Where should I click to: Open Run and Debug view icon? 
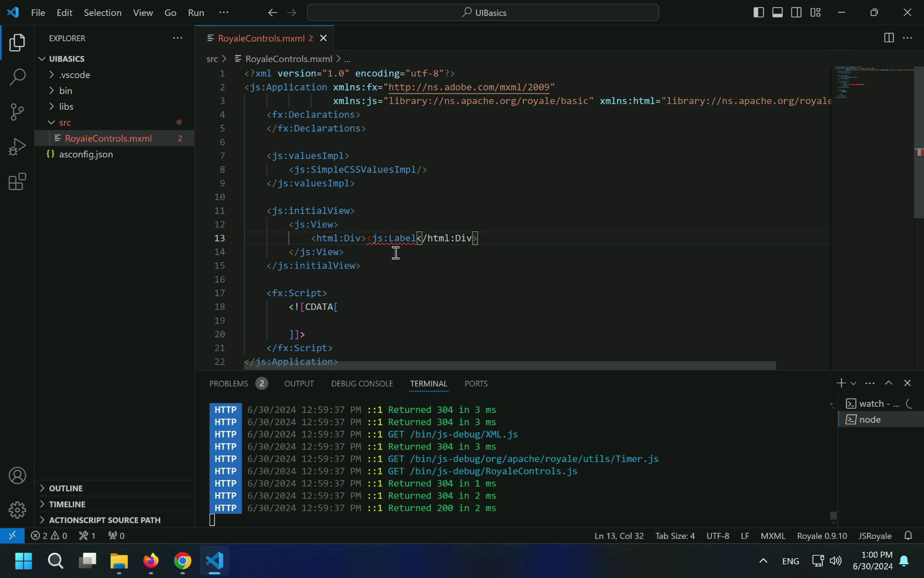[x=17, y=147]
